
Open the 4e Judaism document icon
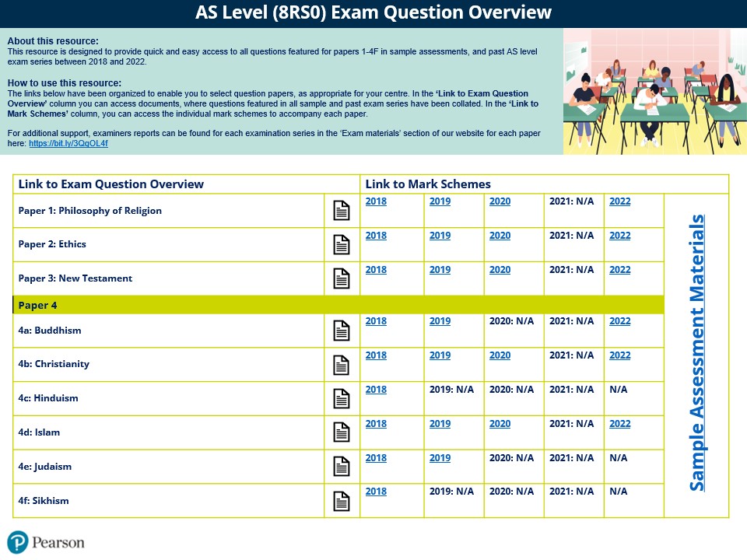click(342, 467)
